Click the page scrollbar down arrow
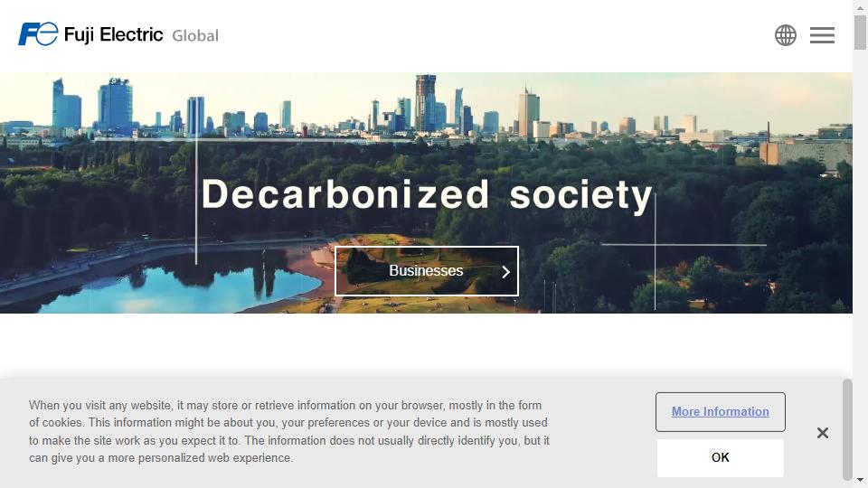The width and height of the screenshot is (868, 488). click(860, 480)
